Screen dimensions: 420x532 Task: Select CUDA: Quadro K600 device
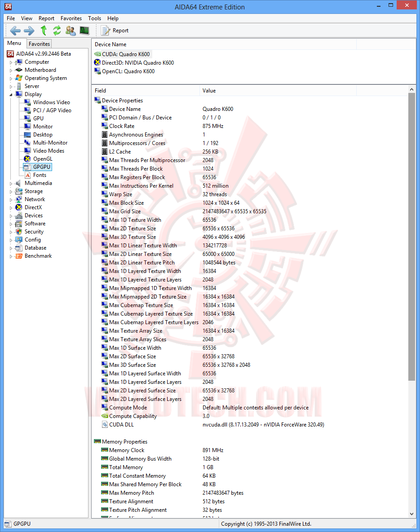(126, 54)
